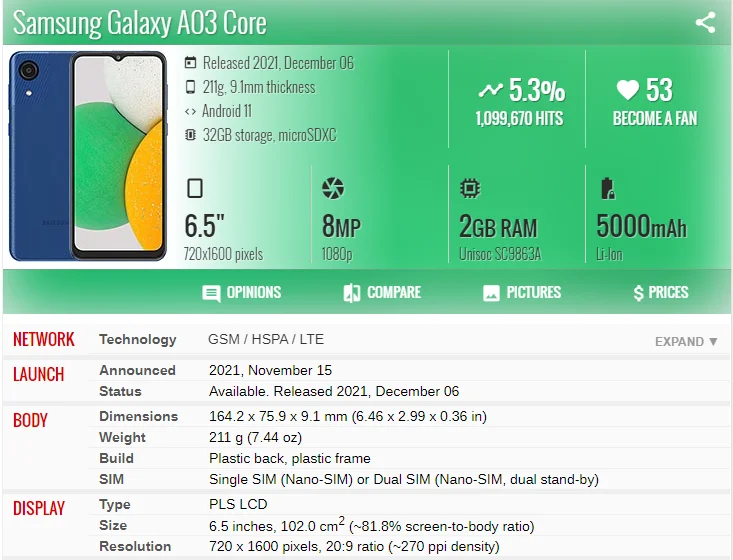
Task: Click the 2021, November 15 announced value
Action: point(270,370)
